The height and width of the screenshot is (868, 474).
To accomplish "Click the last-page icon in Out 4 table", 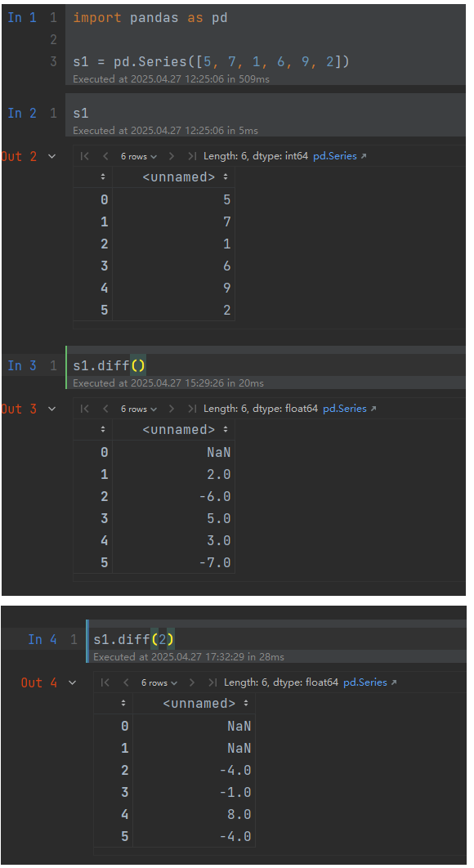I will 213,682.
